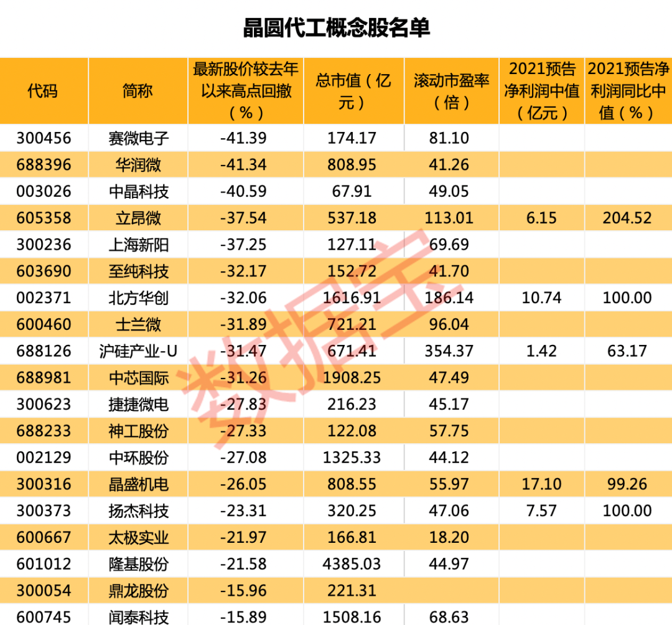Viewport: 672px width, 625px height.
Task: Select the 中芯国际 name cell
Action: (138, 378)
